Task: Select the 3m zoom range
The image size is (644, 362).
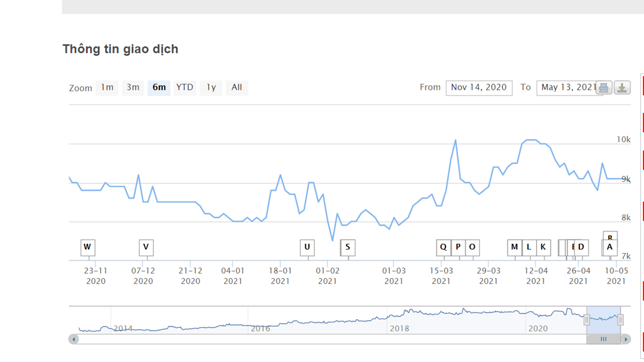Action: [x=133, y=88]
